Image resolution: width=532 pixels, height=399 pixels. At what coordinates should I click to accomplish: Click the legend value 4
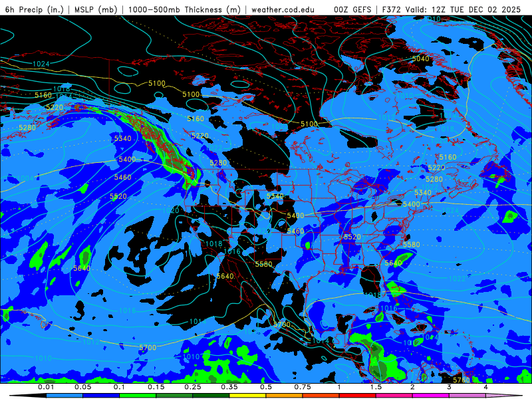(486, 387)
